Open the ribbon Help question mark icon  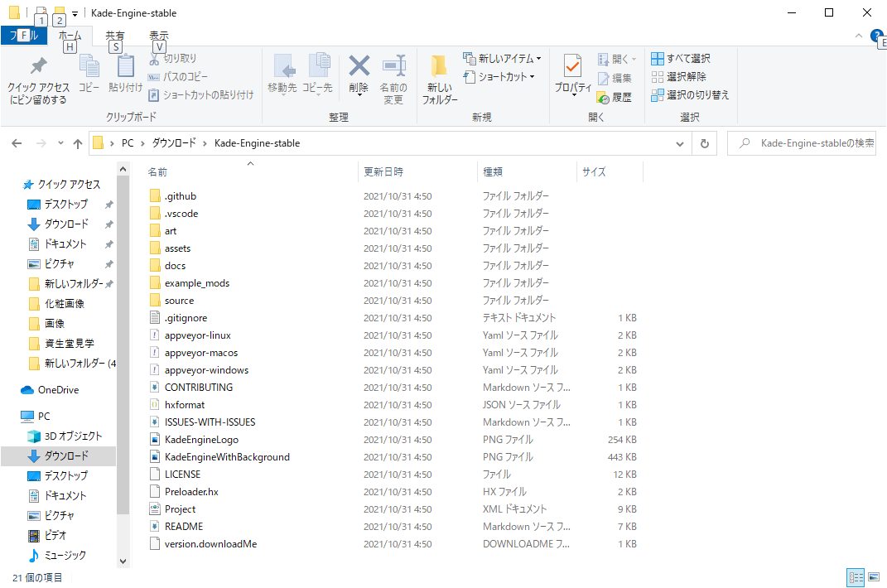point(876,36)
